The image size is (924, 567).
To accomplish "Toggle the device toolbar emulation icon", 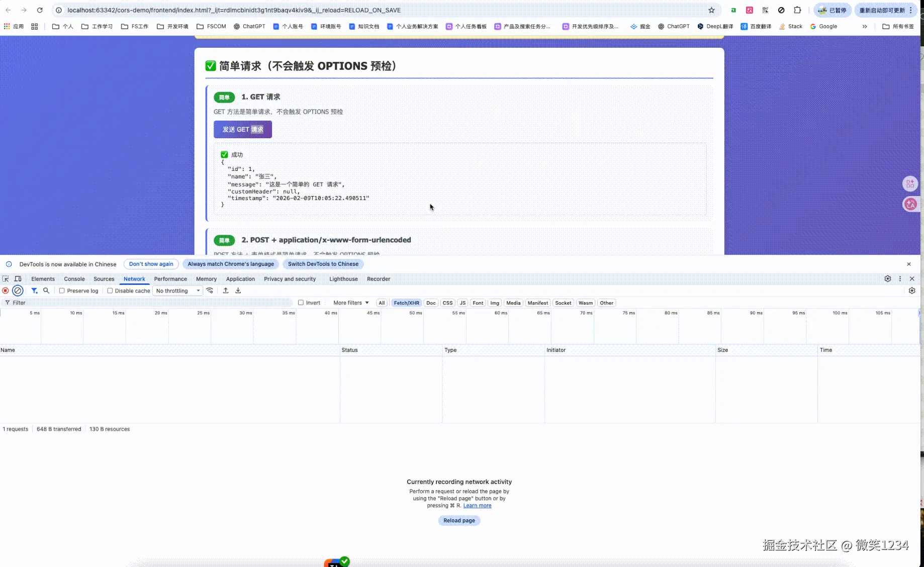I will [x=18, y=278].
